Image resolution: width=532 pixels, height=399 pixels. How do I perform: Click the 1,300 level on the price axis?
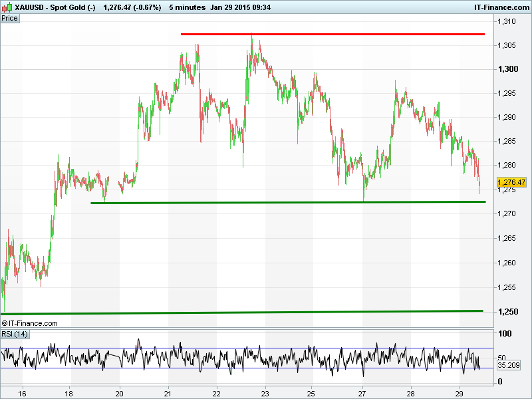[x=507, y=69]
